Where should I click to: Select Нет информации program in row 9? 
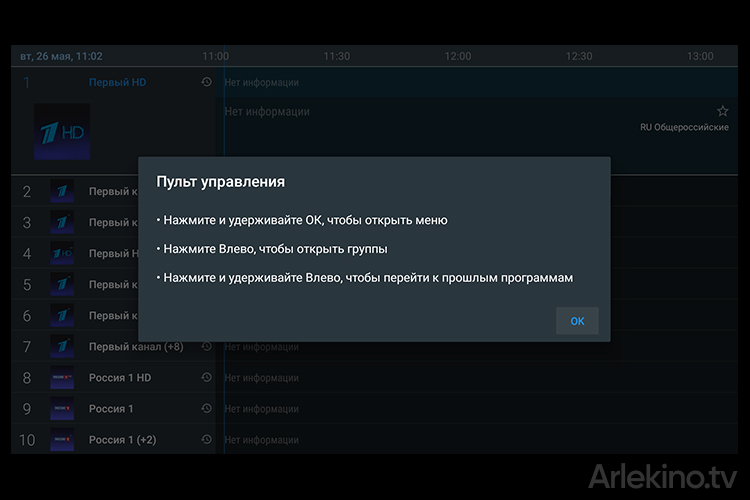pyautogui.click(x=261, y=409)
